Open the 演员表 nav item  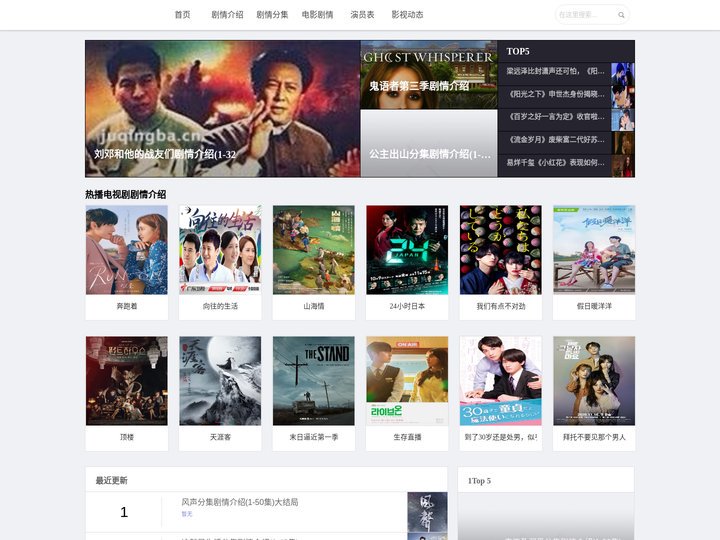[362, 15]
